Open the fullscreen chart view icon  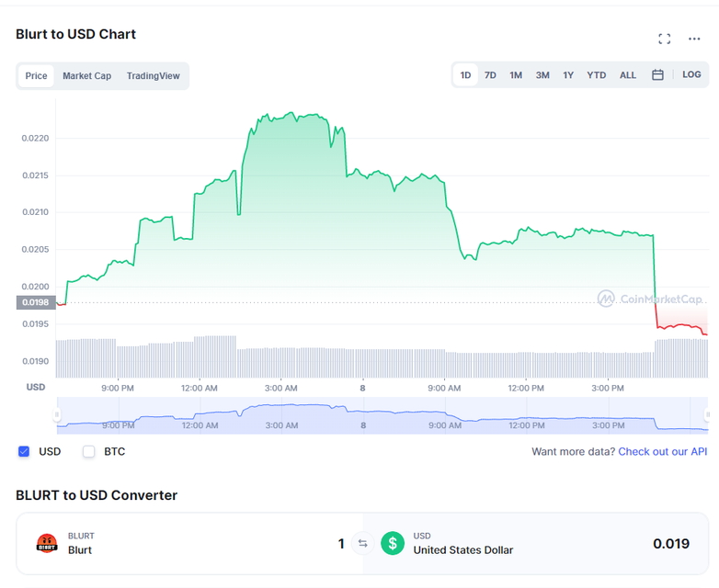[664, 39]
